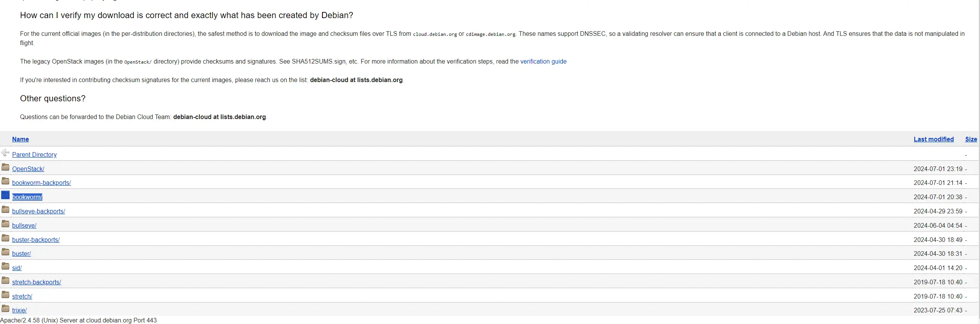Sort listing by Size column header
Viewport: 980px width, 324px height.
971,139
